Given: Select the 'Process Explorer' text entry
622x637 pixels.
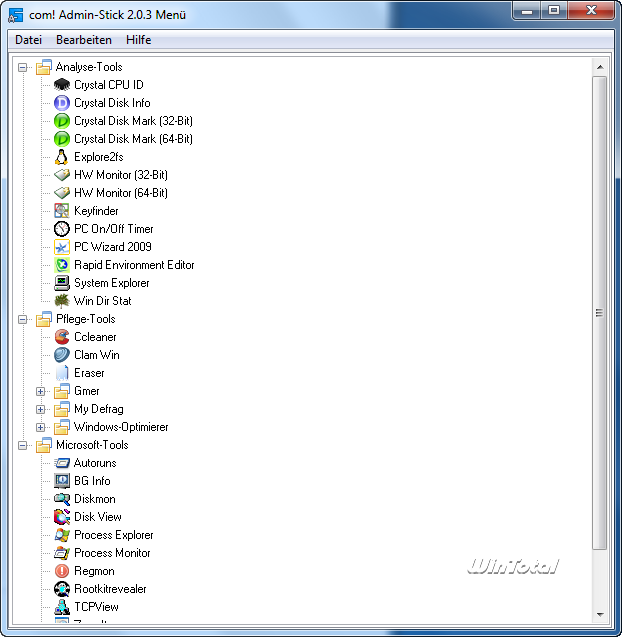Looking at the screenshot, I should point(114,535).
